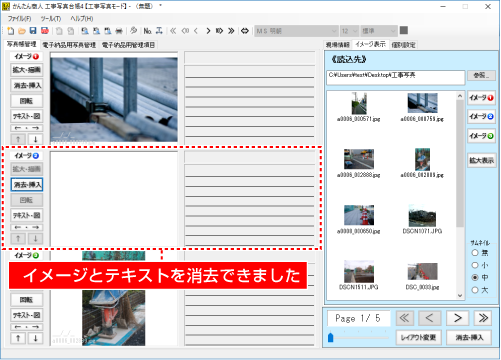Click the toolbar skip-back-ten arrow icon

tap(185, 31)
